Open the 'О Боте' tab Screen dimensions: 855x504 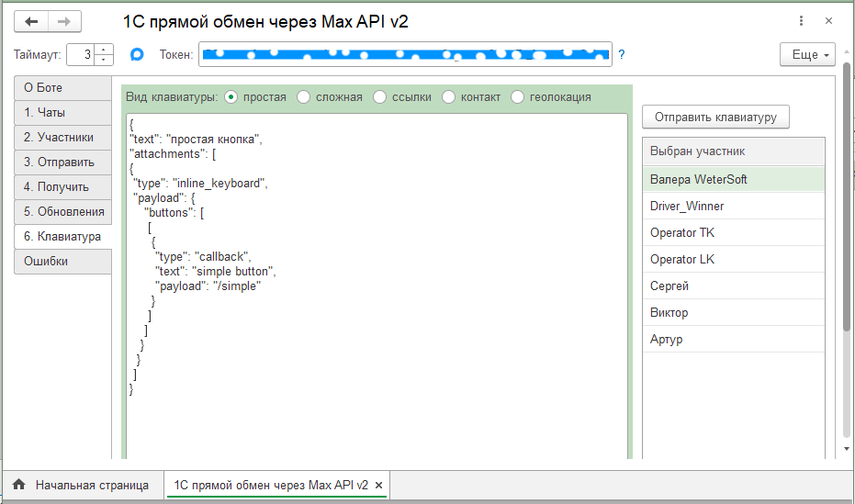[62, 88]
